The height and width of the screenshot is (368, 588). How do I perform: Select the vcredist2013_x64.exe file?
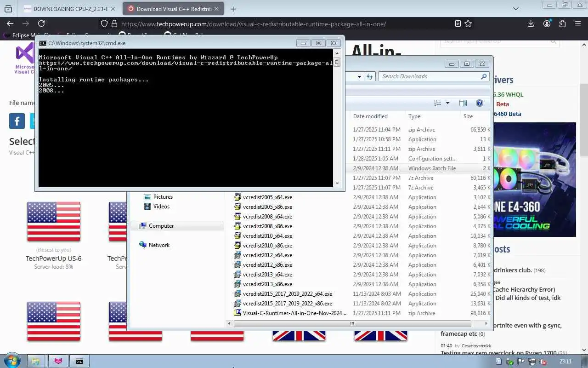267,275
